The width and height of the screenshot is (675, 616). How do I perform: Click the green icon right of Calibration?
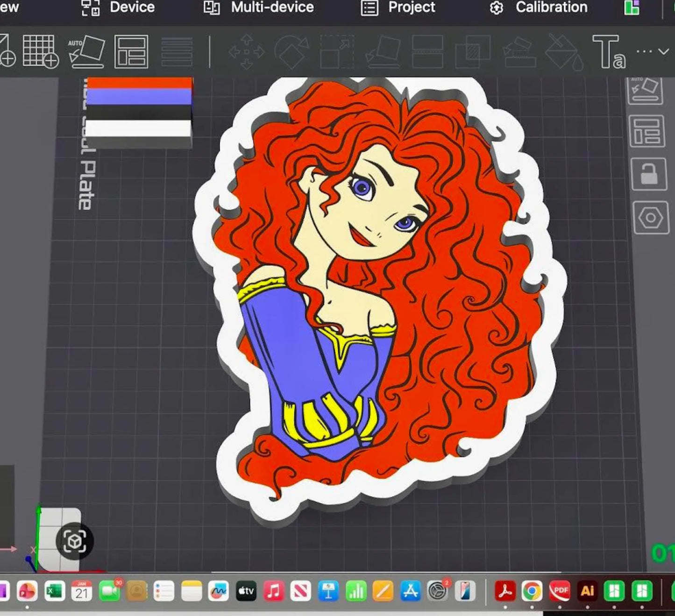click(x=632, y=7)
